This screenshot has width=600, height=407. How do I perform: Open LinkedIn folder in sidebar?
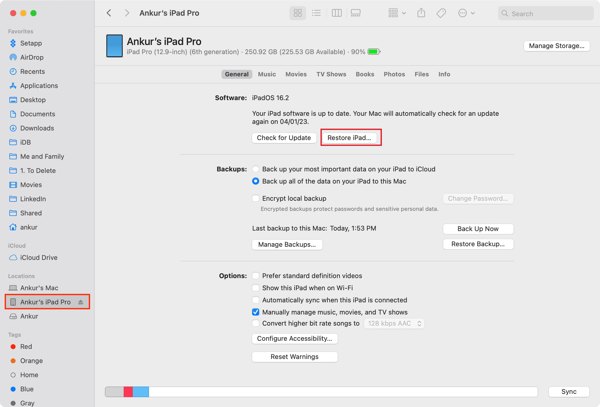[x=33, y=199]
